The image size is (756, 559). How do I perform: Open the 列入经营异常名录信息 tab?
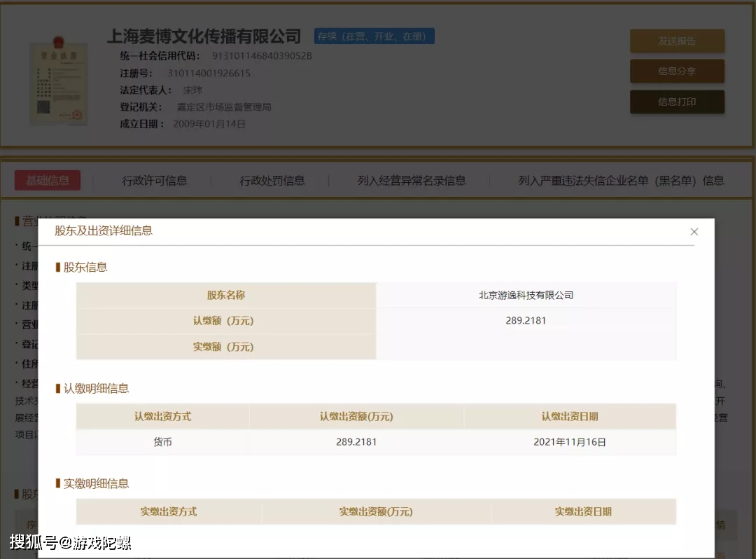pos(412,181)
